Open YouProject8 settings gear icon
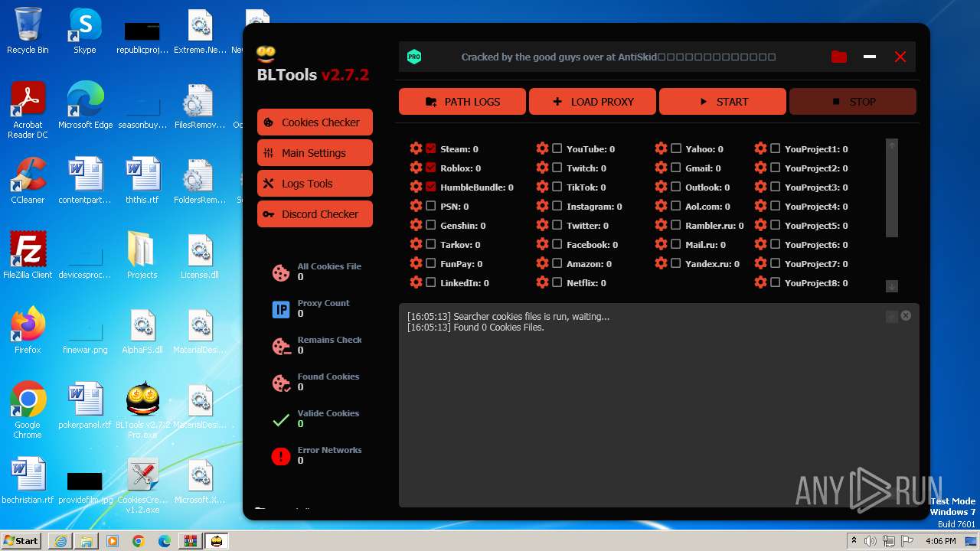Screen dimensions: 980x551 (x=760, y=282)
